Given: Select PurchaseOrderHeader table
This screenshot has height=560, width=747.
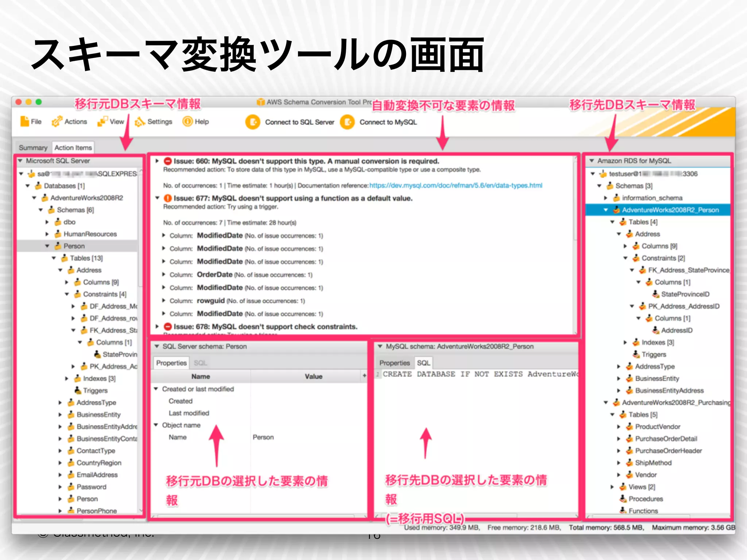Looking at the screenshot, I should pyautogui.click(x=668, y=450).
